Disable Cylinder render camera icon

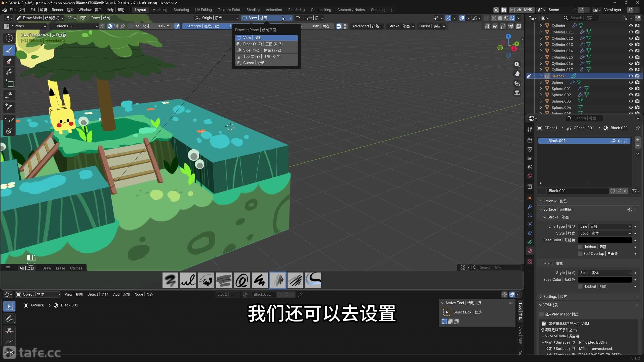tap(637, 26)
